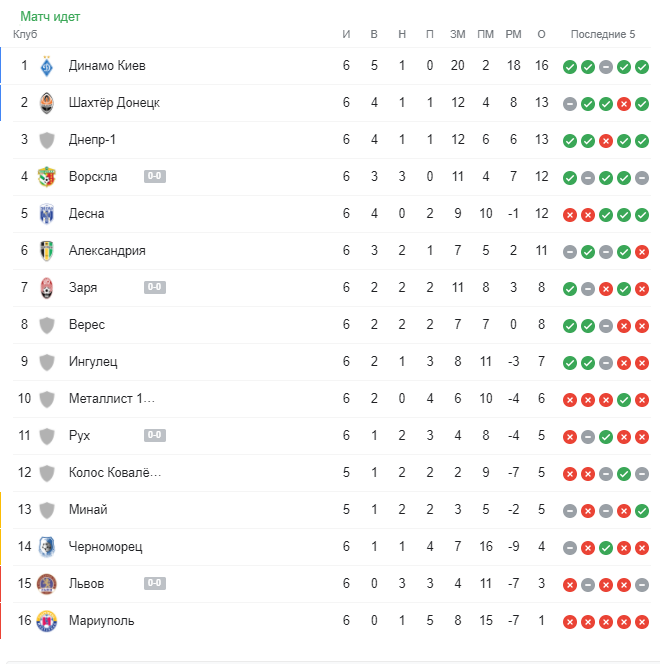
Task: Click the Десна club emblem
Action: click(x=47, y=214)
